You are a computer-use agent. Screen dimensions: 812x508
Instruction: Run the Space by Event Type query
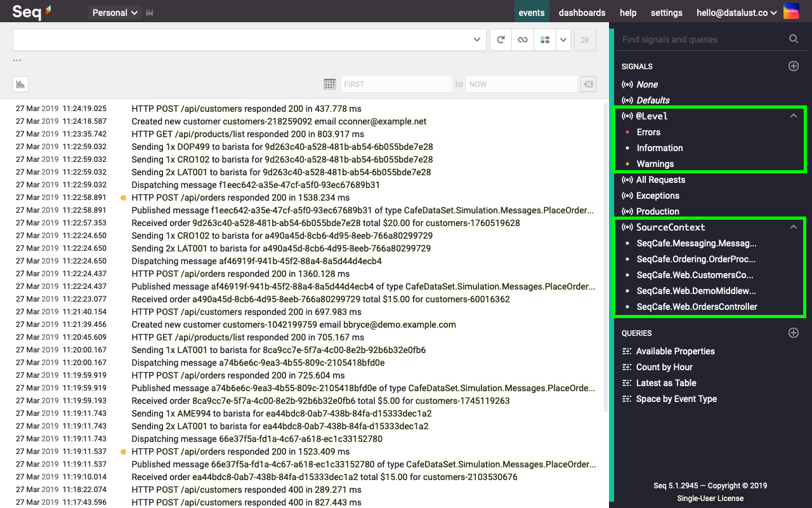click(x=676, y=399)
